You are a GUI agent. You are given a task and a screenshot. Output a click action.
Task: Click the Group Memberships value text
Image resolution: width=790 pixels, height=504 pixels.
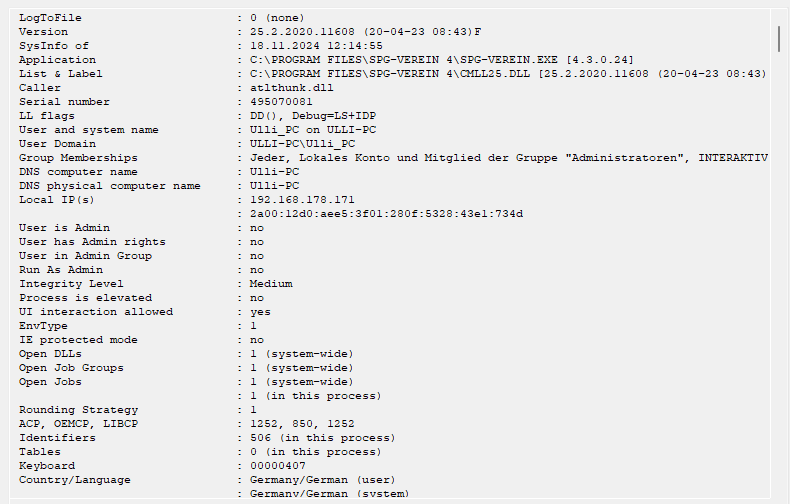pos(509,158)
